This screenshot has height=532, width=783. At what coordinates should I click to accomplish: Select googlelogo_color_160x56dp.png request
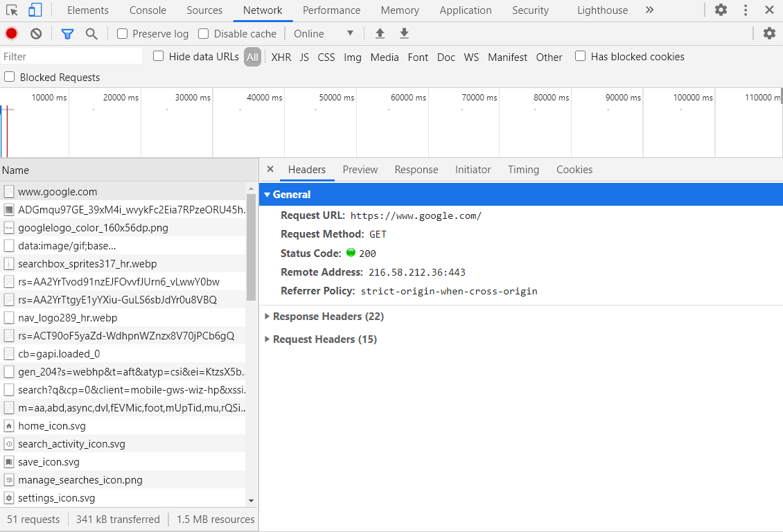[x=123, y=228]
